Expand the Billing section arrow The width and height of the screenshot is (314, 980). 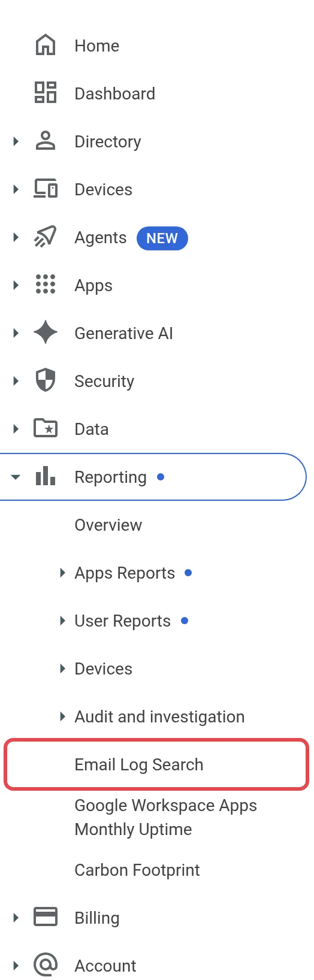click(16, 918)
